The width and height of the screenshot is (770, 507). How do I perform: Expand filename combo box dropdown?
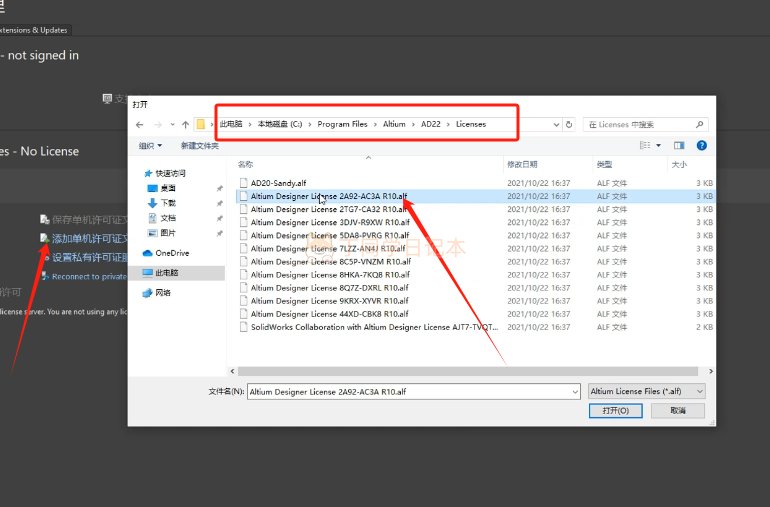(x=575, y=392)
